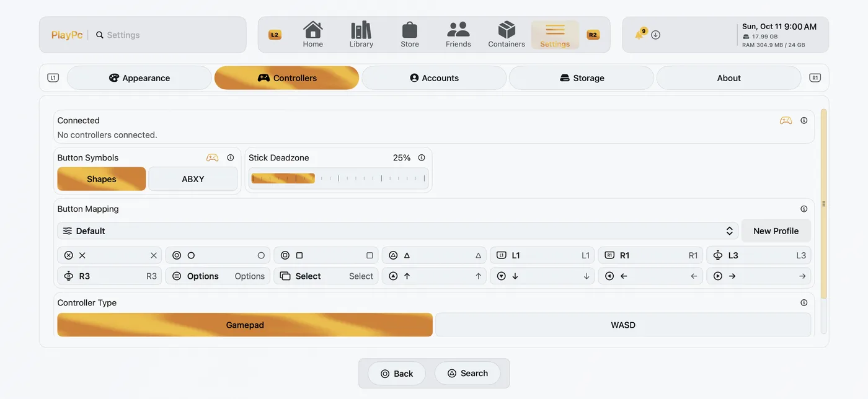This screenshot has width=868, height=399.
Task: Open the Friends section
Action: (458, 35)
